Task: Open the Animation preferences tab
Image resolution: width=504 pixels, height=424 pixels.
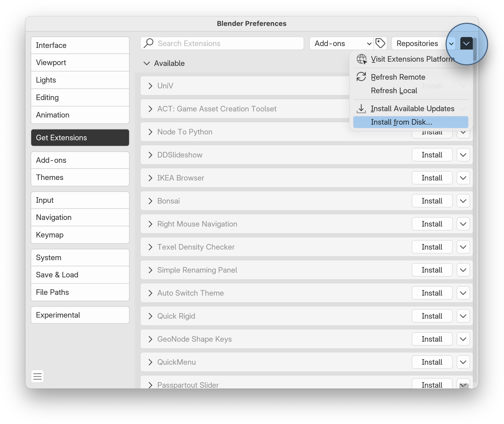Action: coord(80,115)
